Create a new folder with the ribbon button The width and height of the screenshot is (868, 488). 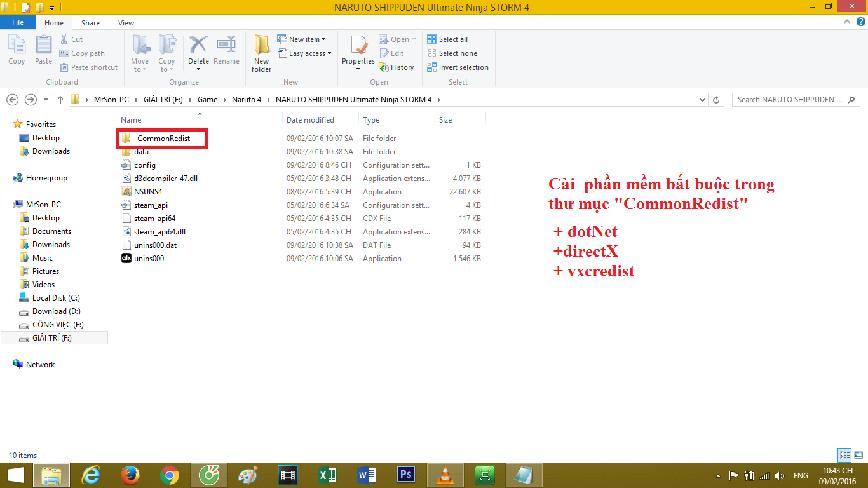(x=261, y=53)
